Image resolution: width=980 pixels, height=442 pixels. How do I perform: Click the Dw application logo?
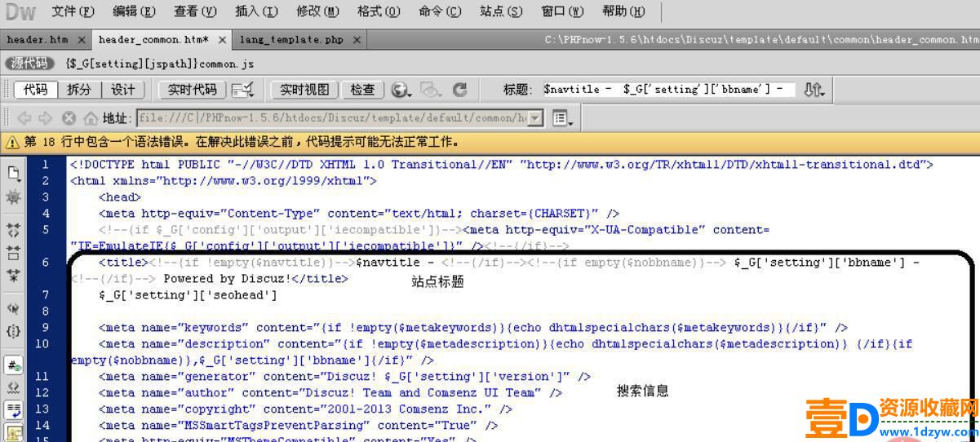tap(20, 12)
